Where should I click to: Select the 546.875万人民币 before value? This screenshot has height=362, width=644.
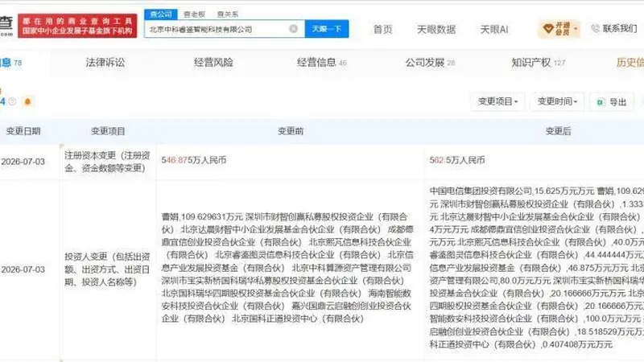point(194,160)
